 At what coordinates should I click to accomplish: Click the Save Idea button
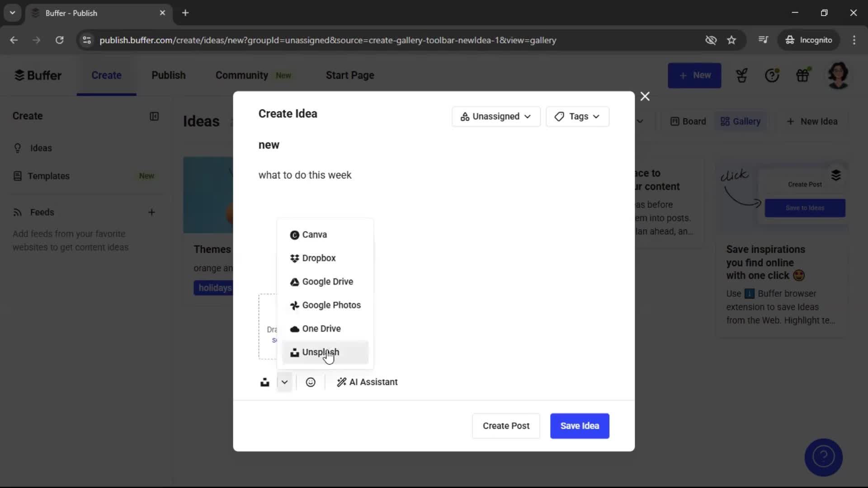point(579,426)
